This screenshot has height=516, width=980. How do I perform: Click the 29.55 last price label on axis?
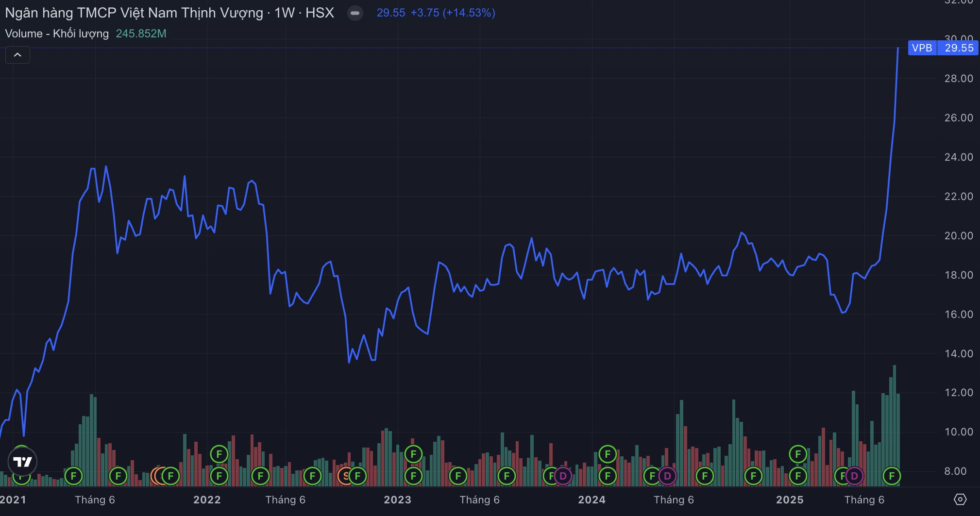(x=959, y=48)
